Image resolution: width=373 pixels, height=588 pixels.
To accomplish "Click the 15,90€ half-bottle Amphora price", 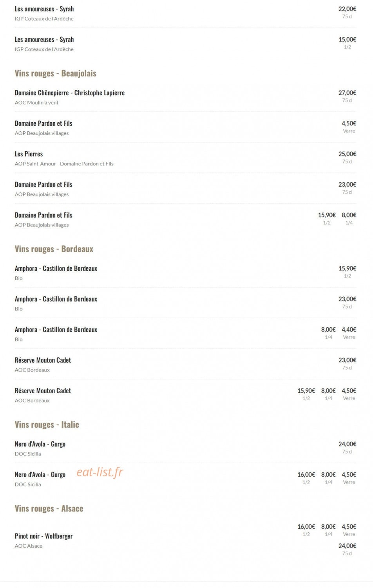I will pos(347,269).
